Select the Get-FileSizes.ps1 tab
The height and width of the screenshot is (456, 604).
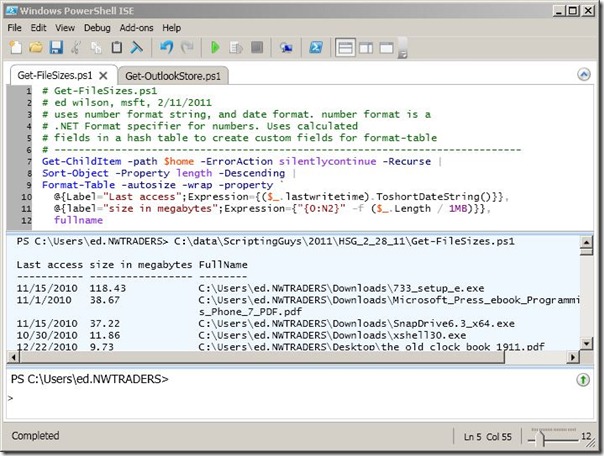pyautogui.click(x=55, y=75)
